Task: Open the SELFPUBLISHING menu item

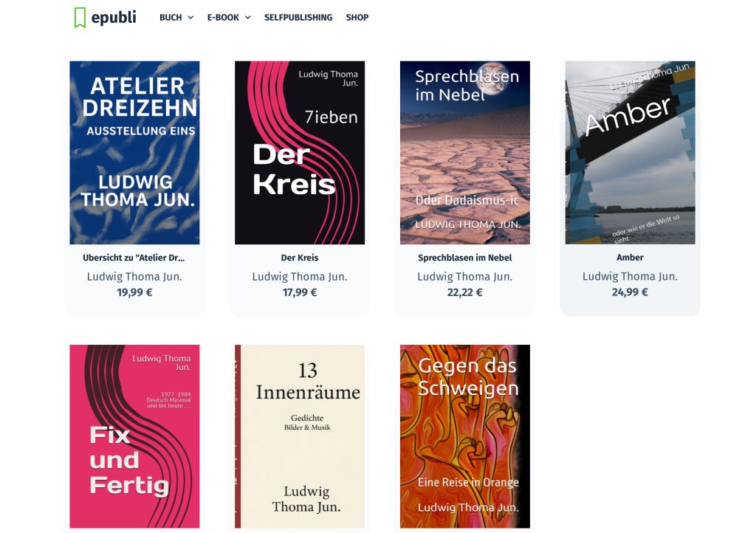Action: click(x=298, y=18)
